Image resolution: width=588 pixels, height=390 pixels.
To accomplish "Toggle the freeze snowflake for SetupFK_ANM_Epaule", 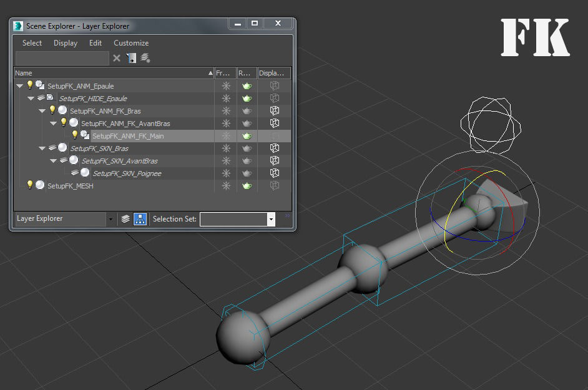I will pyautogui.click(x=226, y=86).
